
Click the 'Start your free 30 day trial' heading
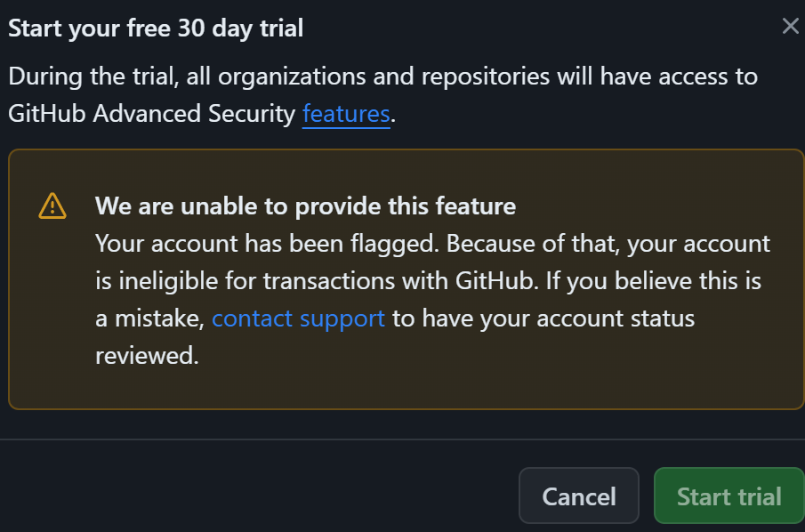[x=156, y=28]
